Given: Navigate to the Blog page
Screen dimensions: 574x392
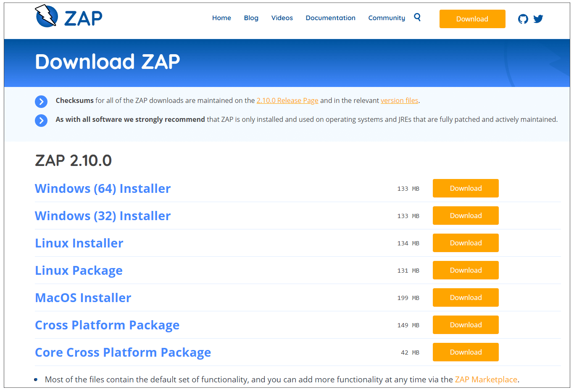Looking at the screenshot, I should point(251,18).
